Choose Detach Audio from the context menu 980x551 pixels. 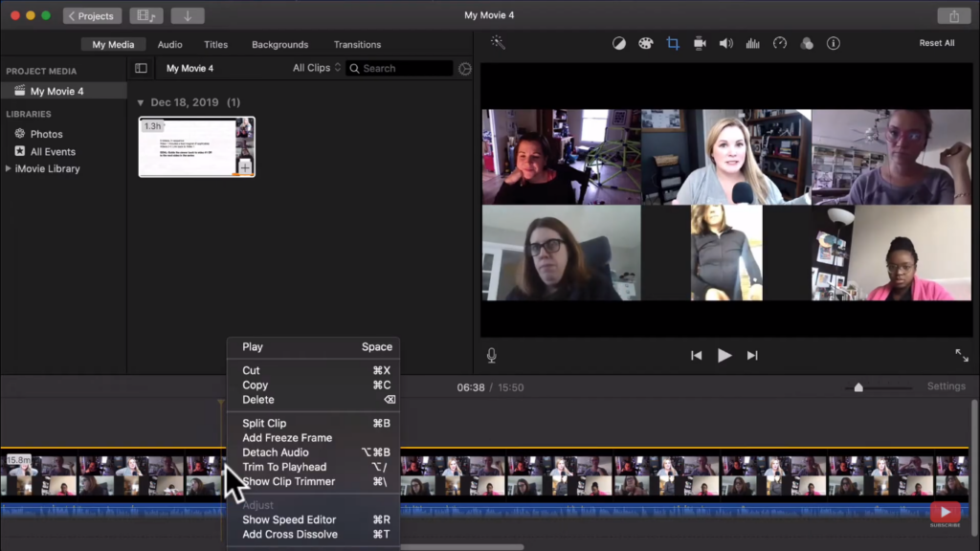(313, 452)
